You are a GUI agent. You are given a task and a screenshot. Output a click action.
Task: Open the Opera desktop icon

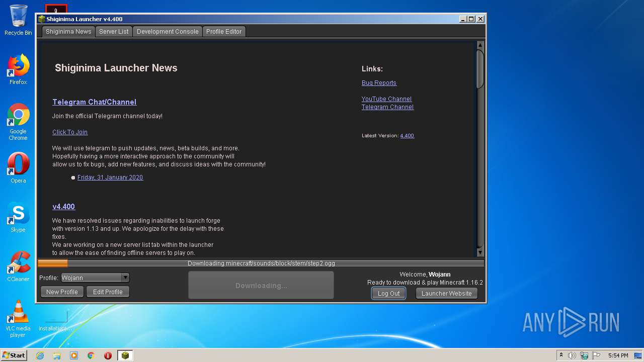coord(18,168)
